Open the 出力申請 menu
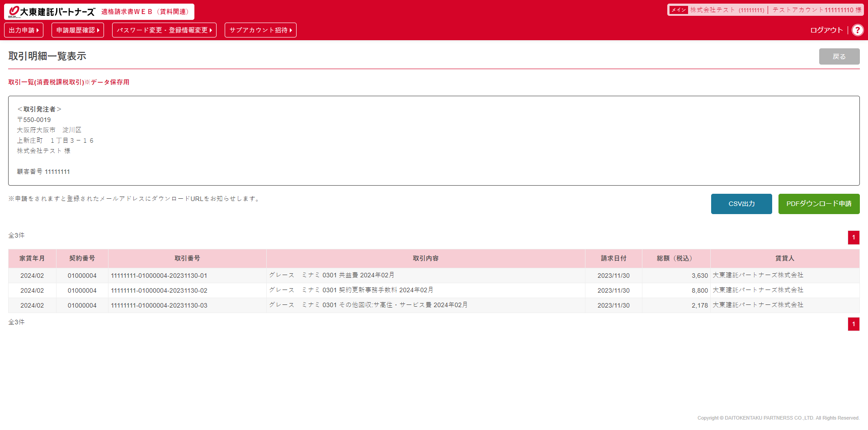Viewport: 868px width, 430px height. pyautogui.click(x=24, y=30)
